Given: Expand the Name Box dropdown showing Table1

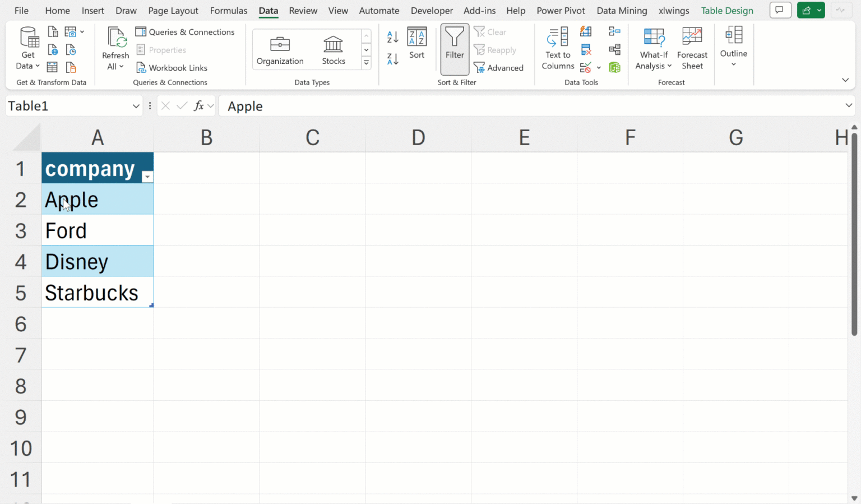Looking at the screenshot, I should [x=136, y=106].
